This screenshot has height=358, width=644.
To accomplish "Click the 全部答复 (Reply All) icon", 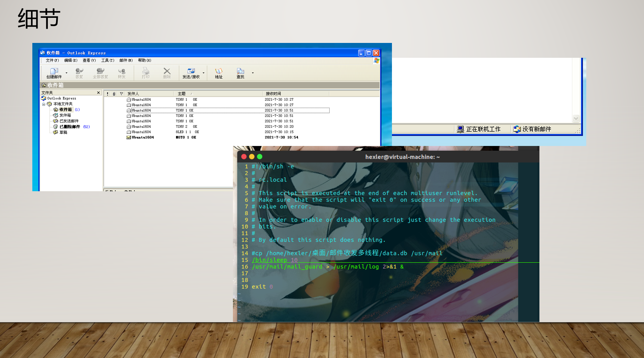I will click(x=100, y=71).
